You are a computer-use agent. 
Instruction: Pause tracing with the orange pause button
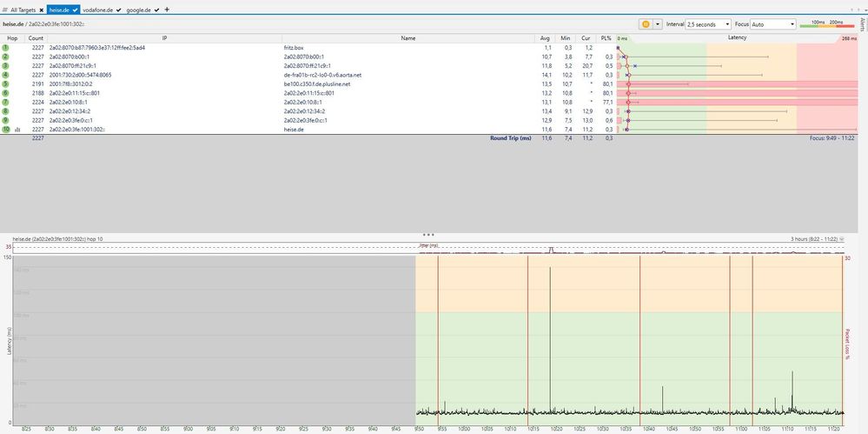coord(646,24)
